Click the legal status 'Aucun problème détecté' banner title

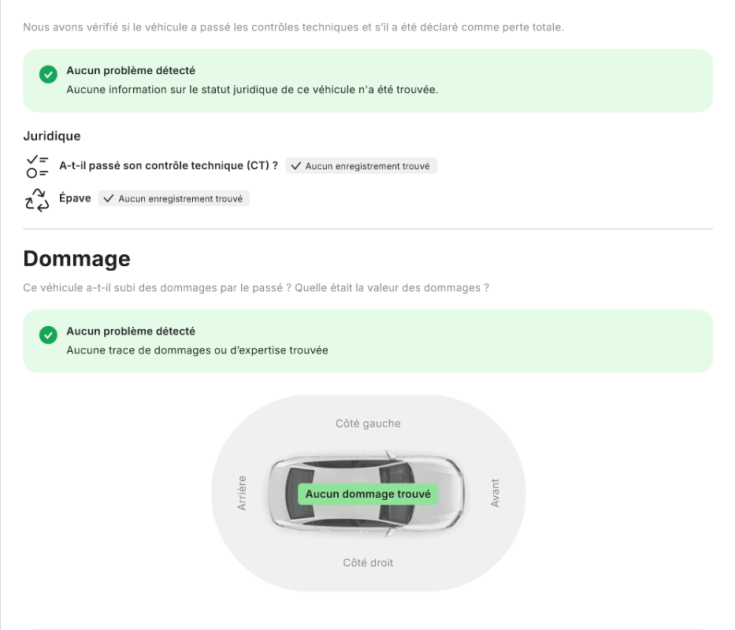click(131, 70)
